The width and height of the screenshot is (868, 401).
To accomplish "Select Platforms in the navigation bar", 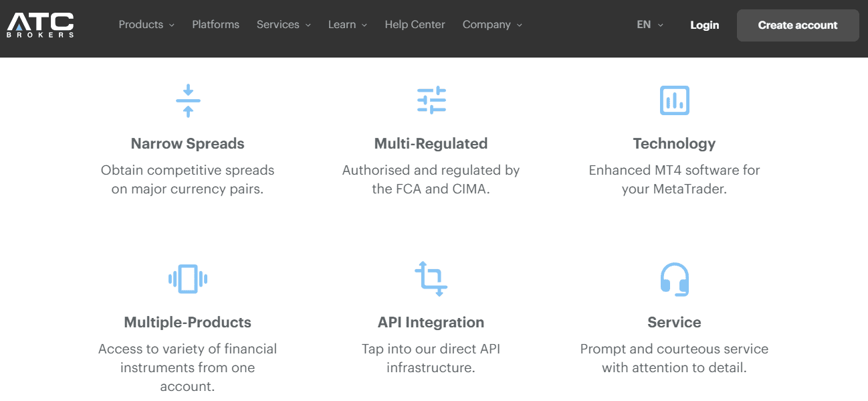I will [215, 25].
